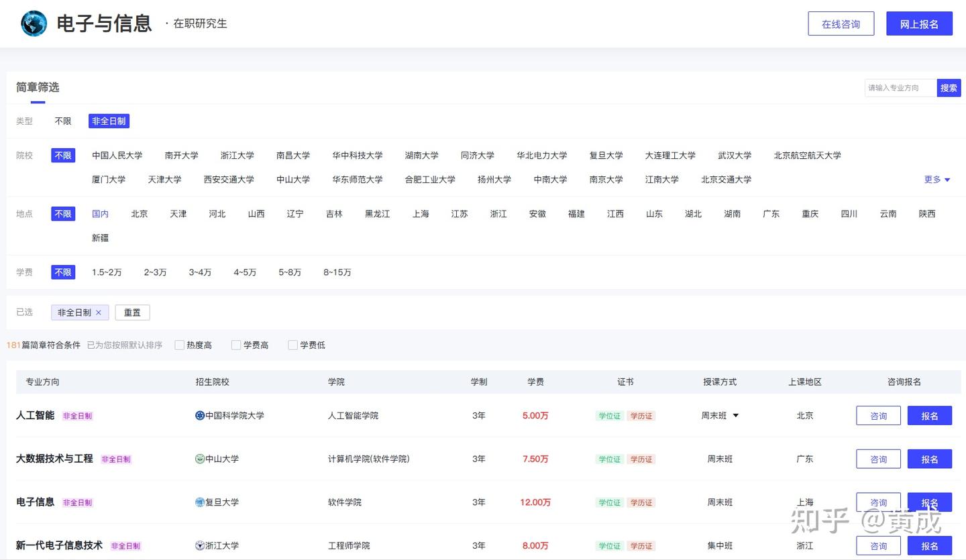966x560 pixels.
Task: Filter by 合肥工业大学
Action: (430, 180)
